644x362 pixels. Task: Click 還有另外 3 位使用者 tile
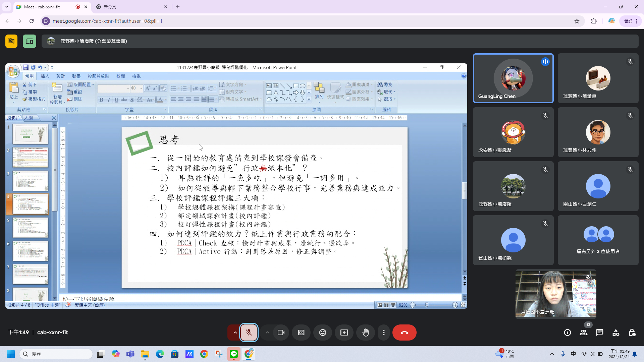coord(598,240)
